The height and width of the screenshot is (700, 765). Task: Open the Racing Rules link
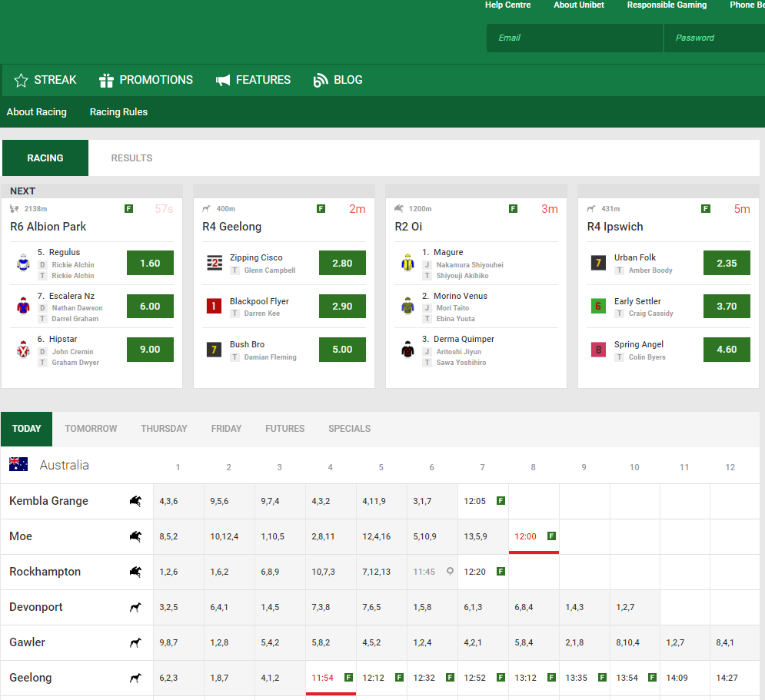[118, 111]
